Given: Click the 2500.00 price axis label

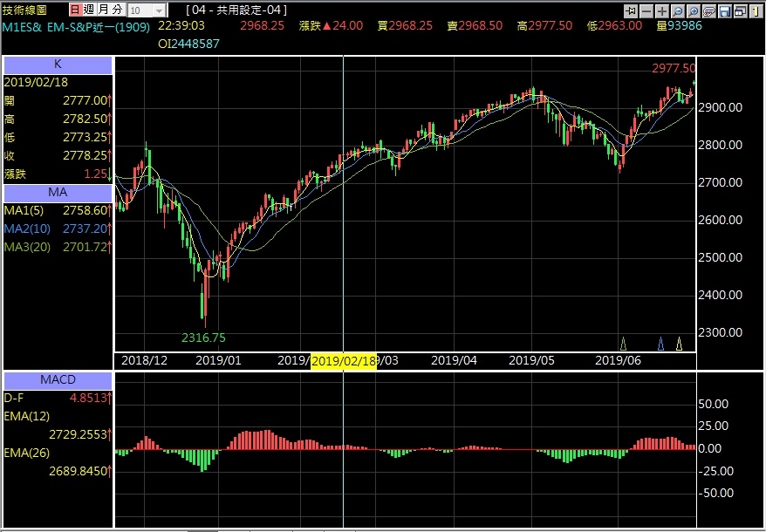Looking at the screenshot, I should [721, 257].
